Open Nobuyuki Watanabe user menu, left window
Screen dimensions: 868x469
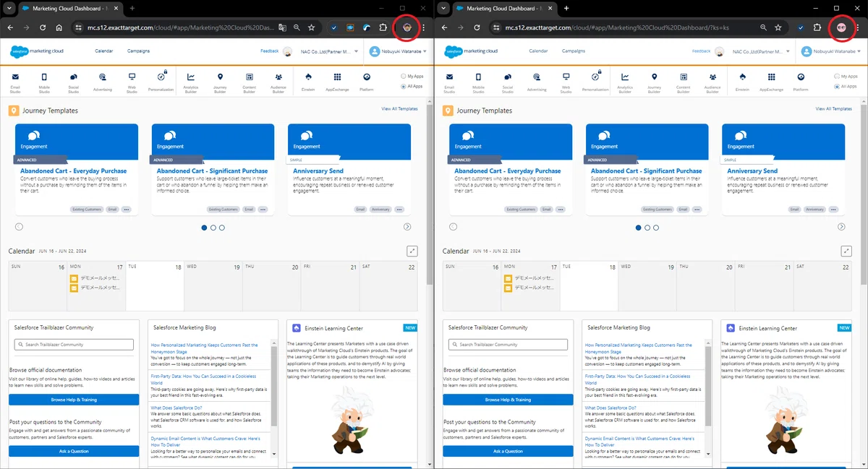pyautogui.click(x=397, y=51)
